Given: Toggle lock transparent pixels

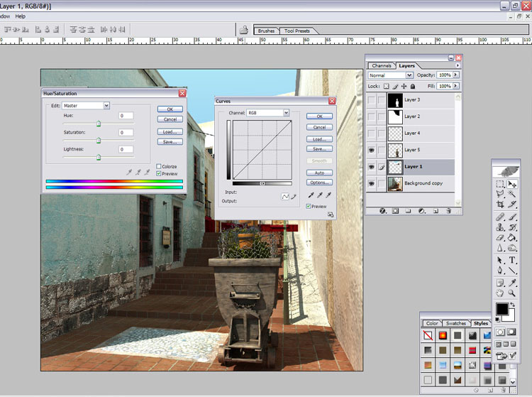Looking at the screenshot, I should tap(387, 86).
